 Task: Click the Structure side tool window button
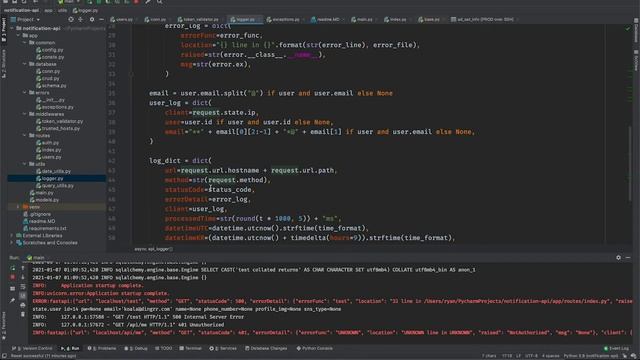[x=4, y=63]
